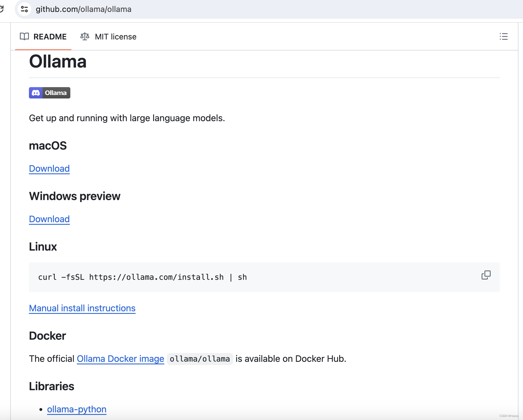Screen dimensions: 523x420
Task: Select the README tab
Action: pos(43,37)
